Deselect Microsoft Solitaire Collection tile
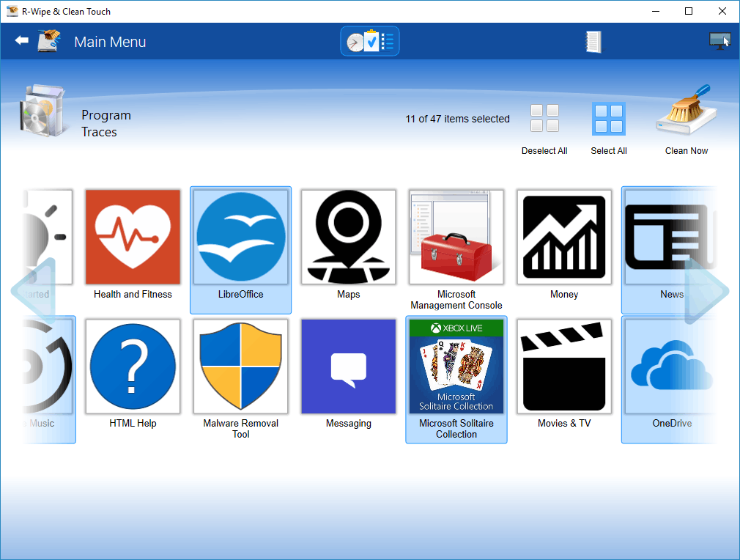Screen dimensions: 740x560 tap(456, 380)
